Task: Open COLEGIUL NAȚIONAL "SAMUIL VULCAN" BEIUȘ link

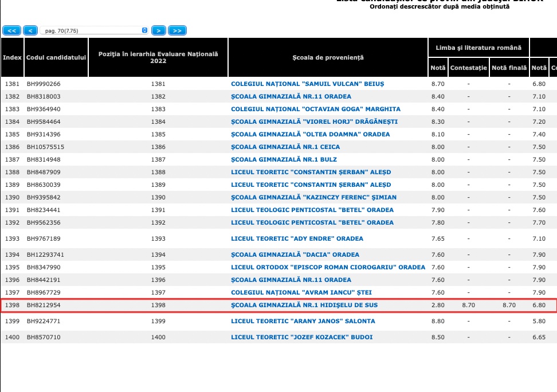Action: (x=307, y=84)
